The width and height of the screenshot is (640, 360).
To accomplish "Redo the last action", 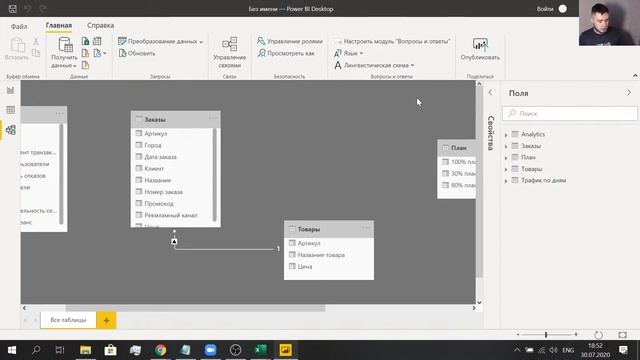I will [x=42, y=9].
